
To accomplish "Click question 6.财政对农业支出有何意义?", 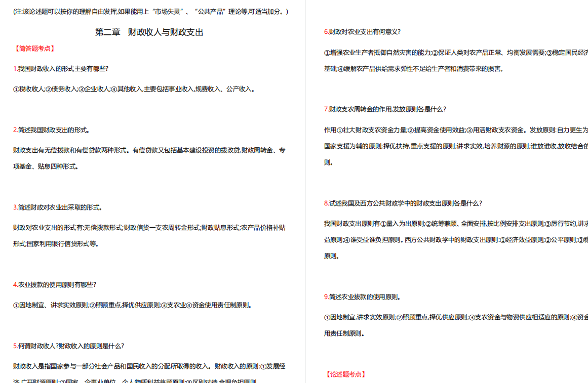I will tap(362, 32).
